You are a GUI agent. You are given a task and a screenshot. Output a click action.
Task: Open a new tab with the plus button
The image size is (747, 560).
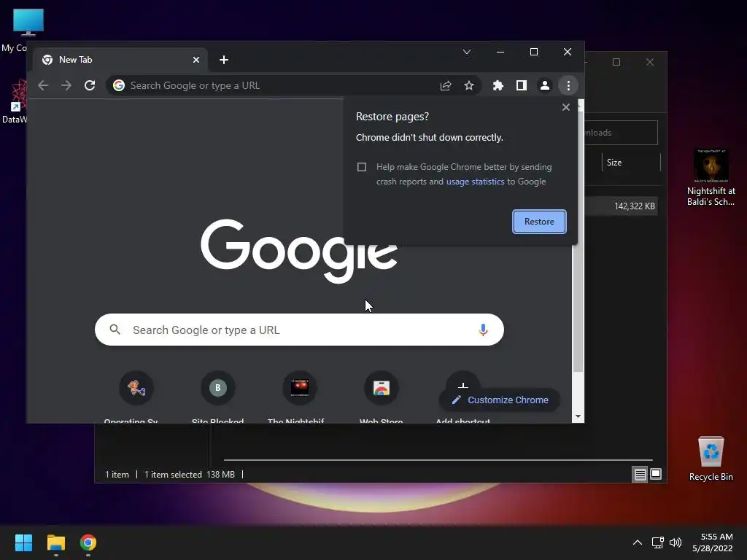coord(224,60)
